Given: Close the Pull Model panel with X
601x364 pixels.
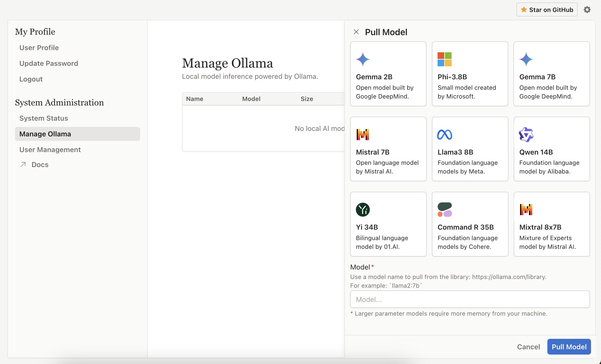Looking at the screenshot, I should pos(356,32).
